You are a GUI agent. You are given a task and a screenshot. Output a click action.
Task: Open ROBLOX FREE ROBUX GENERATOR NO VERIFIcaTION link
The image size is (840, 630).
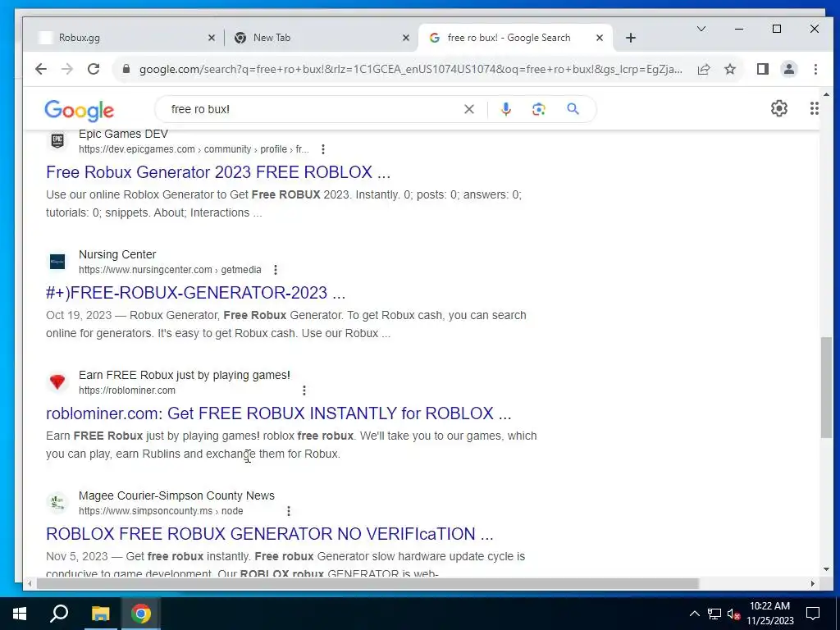click(x=269, y=534)
